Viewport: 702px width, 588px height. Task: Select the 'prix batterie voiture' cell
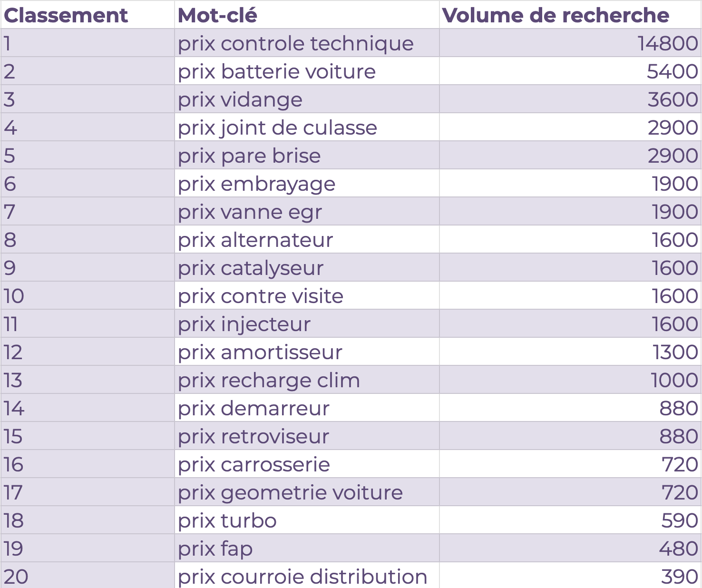[277, 71]
